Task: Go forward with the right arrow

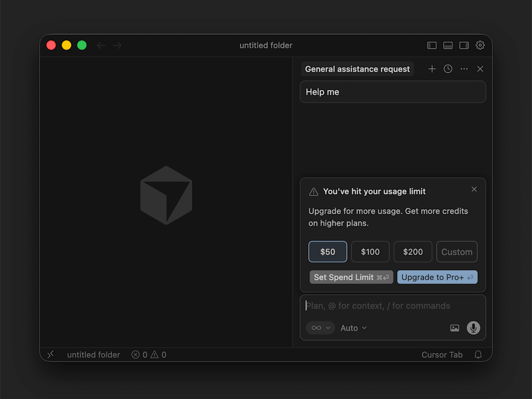Action: pyautogui.click(x=117, y=45)
